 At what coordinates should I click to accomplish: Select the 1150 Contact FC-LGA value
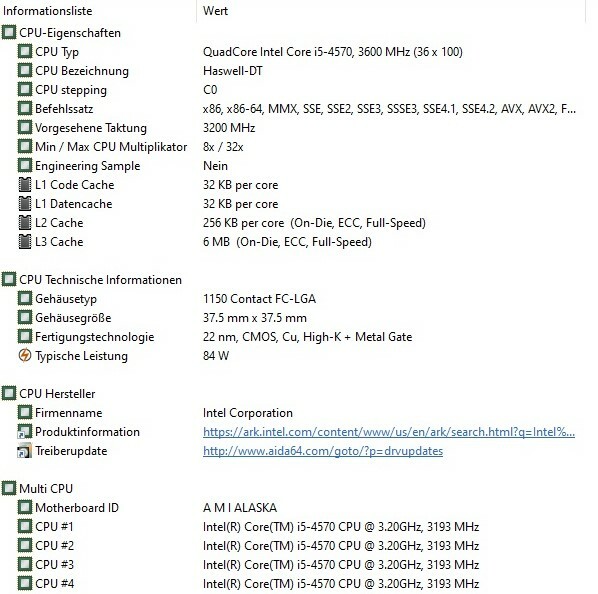259,299
